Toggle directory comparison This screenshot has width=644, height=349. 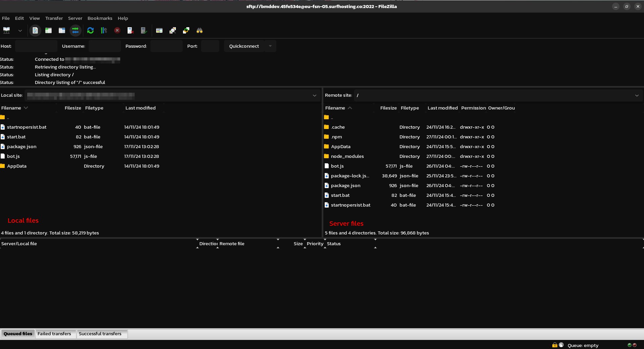[173, 31]
